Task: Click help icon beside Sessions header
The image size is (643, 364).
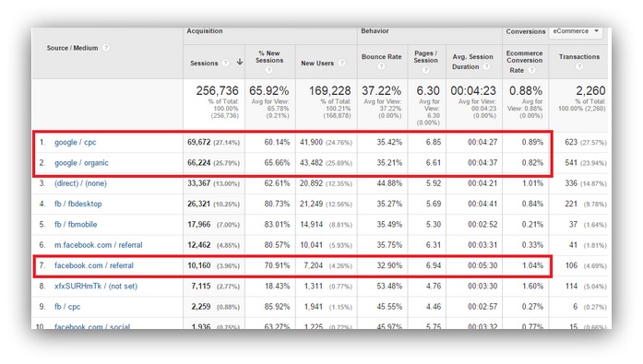Action: point(225,63)
